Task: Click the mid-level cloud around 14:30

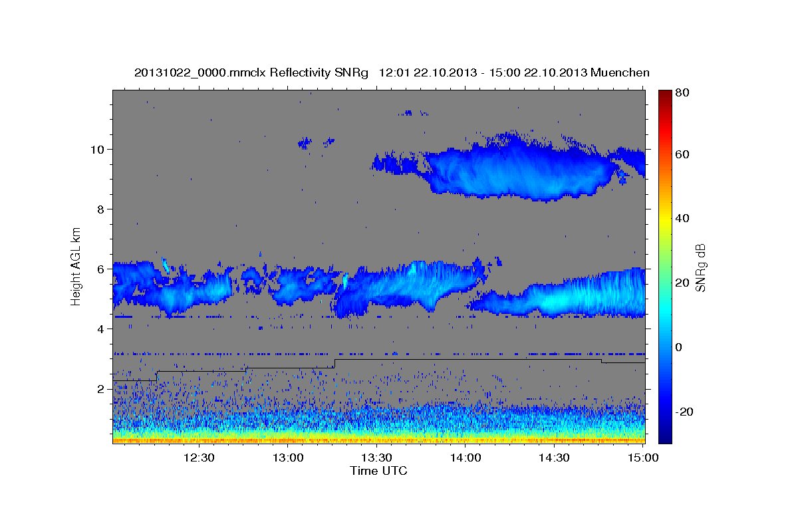Action: point(557,294)
